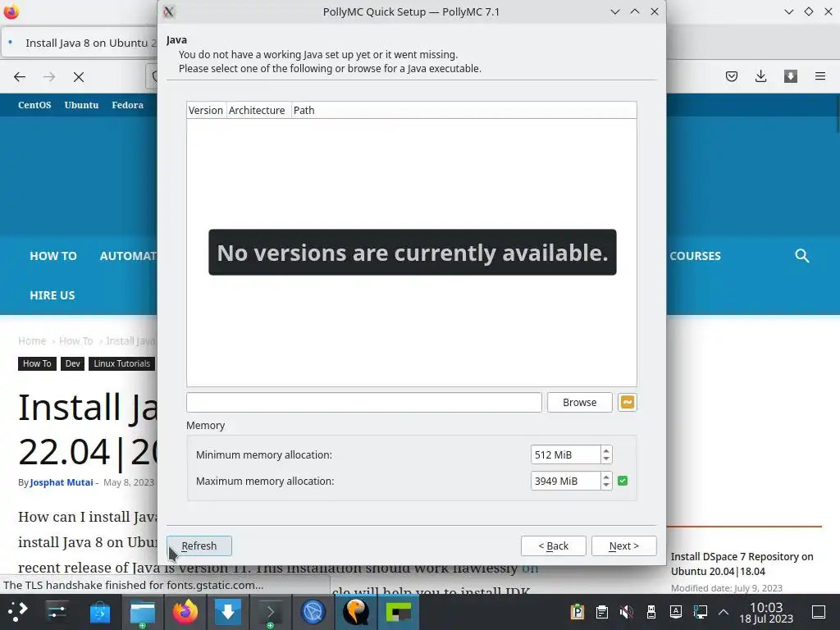
Task: Decrease maximum memory allocation with down arrow
Action: pos(606,486)
